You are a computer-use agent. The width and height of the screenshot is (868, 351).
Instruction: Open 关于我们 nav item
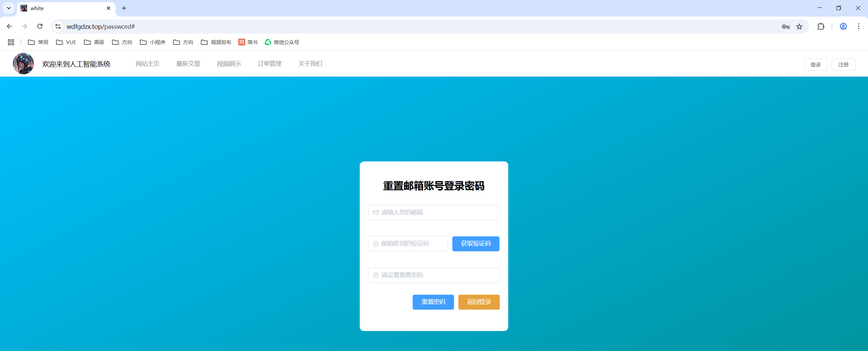(x=310, y=64)
